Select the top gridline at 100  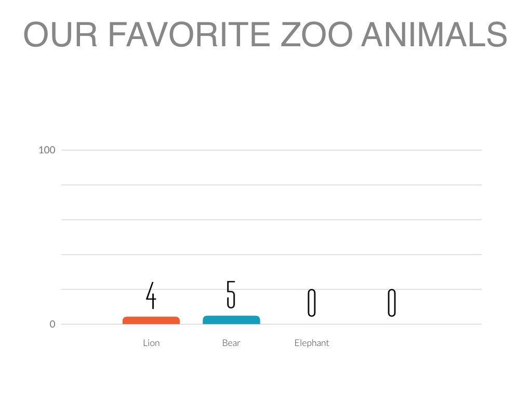coord(364,150)
